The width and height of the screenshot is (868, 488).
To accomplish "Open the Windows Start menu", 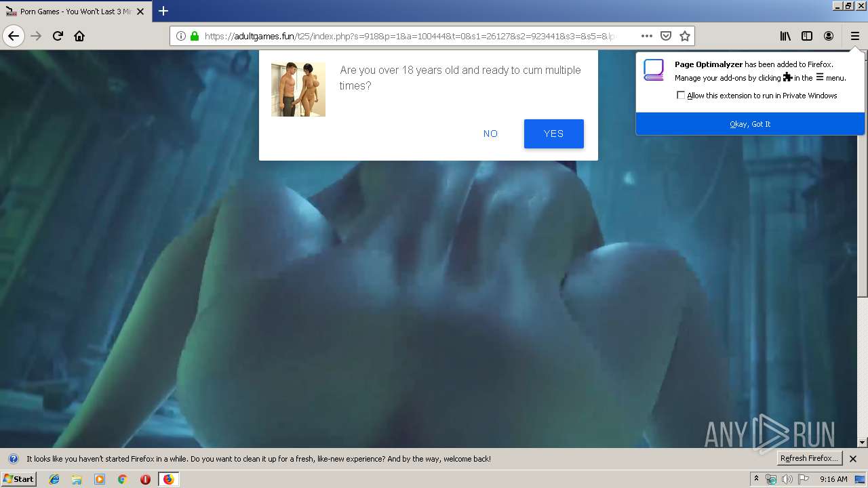I will (19, 479).
